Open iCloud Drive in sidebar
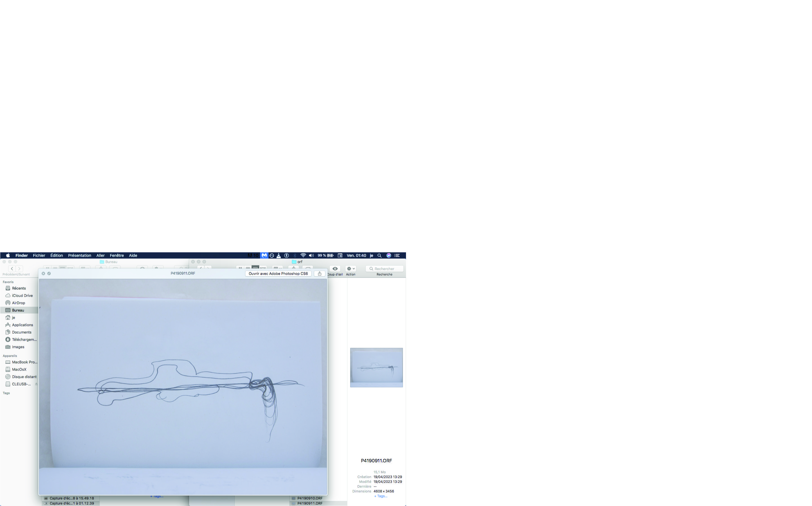Image resolution: width=812 pixels, height=506 pixels. click(x=22, y=296)
